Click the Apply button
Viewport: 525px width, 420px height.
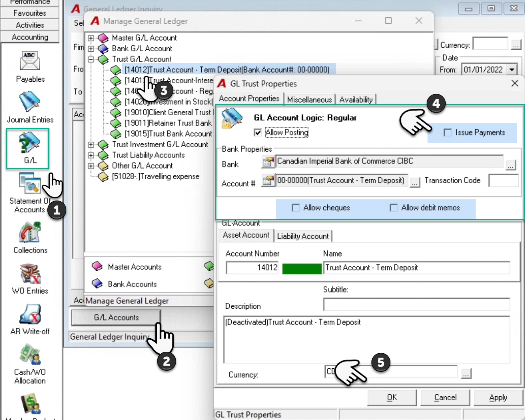(498, 397)
